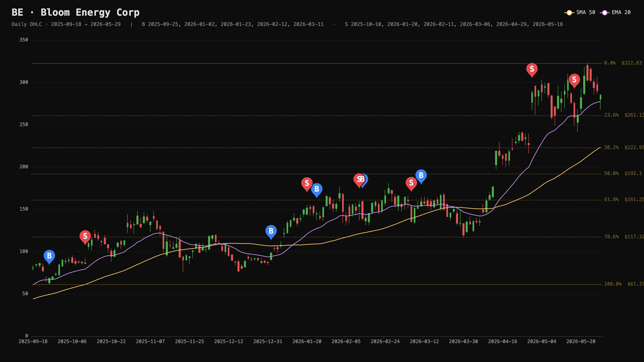This screenshot has width=644, height=362.
Task: Click the BE · Bloom Energy Corp title
Action: click(75, 12)
